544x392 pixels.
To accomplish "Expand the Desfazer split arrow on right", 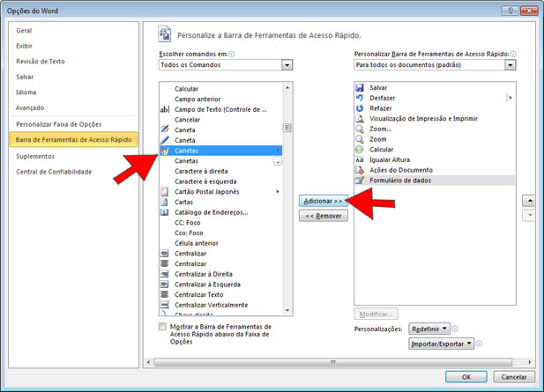I will (510, 98).
